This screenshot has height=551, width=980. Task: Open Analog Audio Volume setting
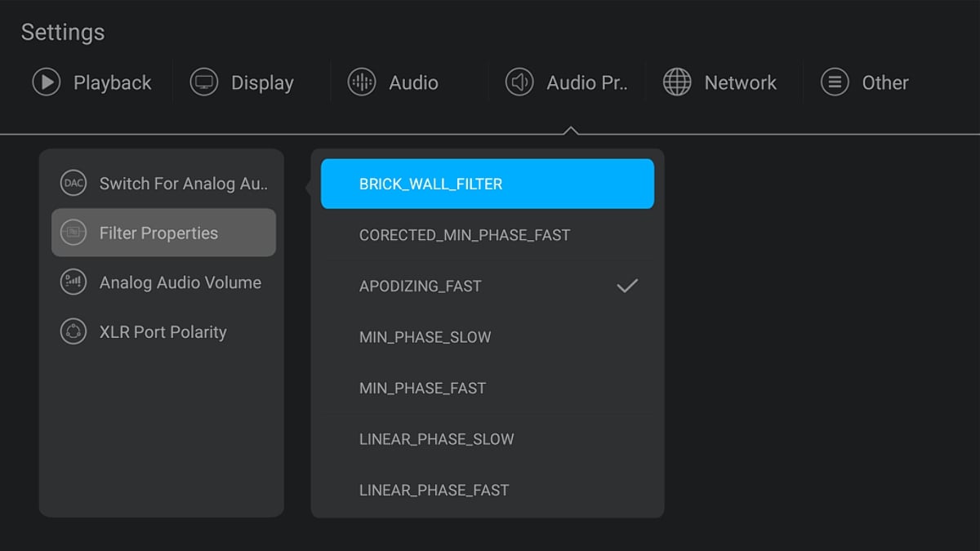click(180, 282)
